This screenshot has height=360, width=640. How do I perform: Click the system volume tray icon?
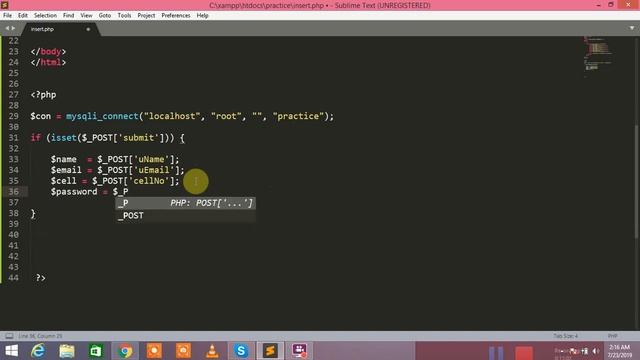tap(596, 351)
